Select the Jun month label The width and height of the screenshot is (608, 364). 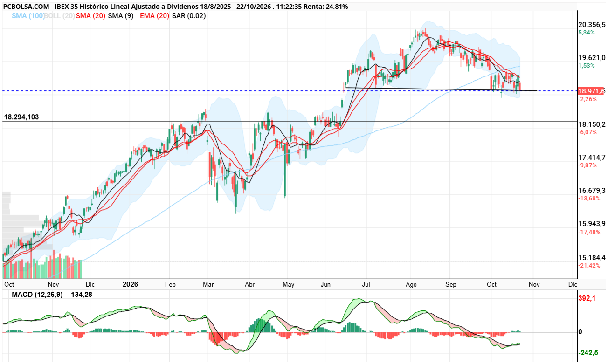(x=326, y=284)
